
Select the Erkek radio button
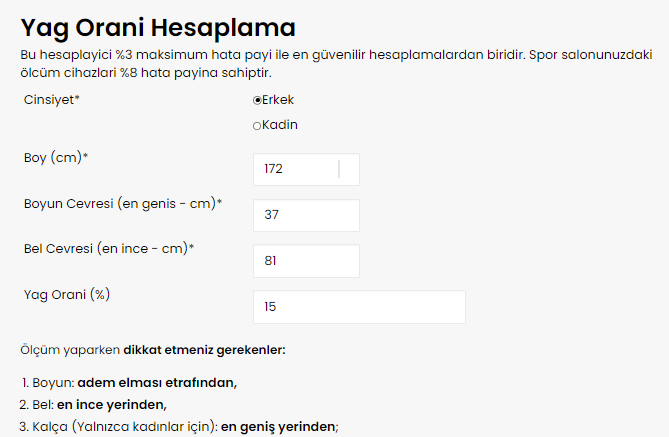pos(257,100)
